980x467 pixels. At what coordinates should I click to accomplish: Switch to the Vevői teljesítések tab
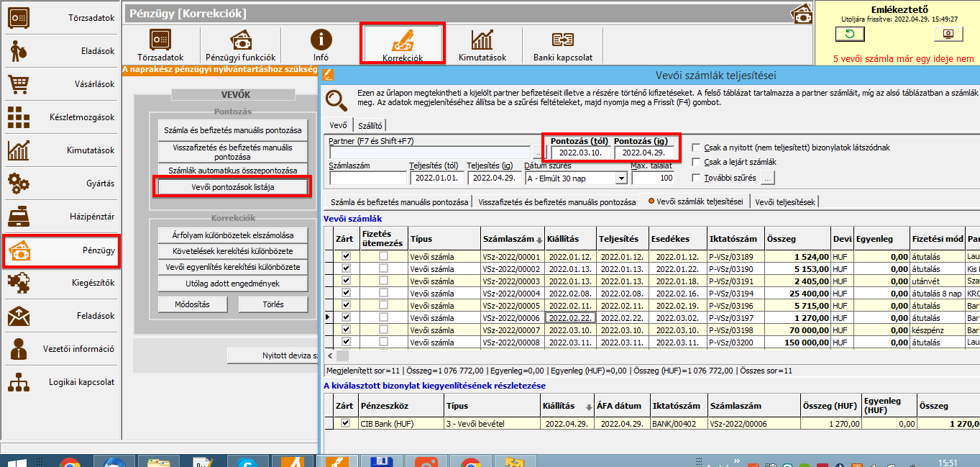tap(784, 202)
